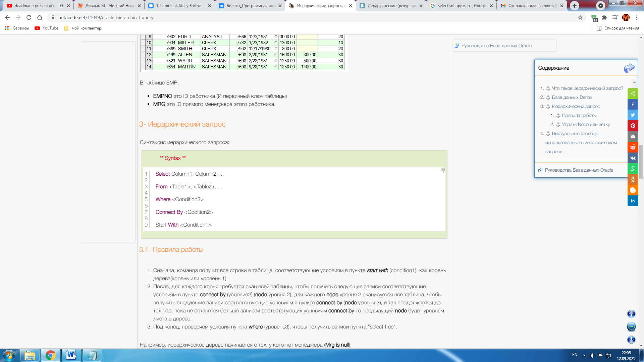Share page via the Facebook icon
The image size is (644, 362).
pos(633,104)
